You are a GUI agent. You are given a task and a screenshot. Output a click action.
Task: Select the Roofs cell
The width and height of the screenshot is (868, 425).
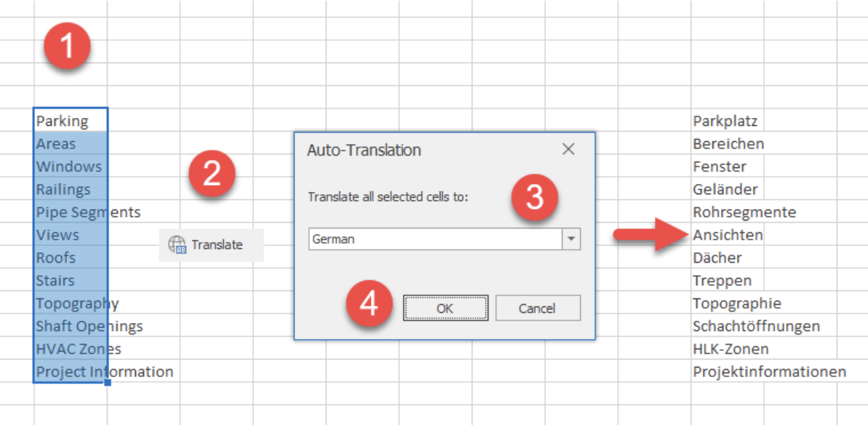pyautogui.click(x=71, y=257)
